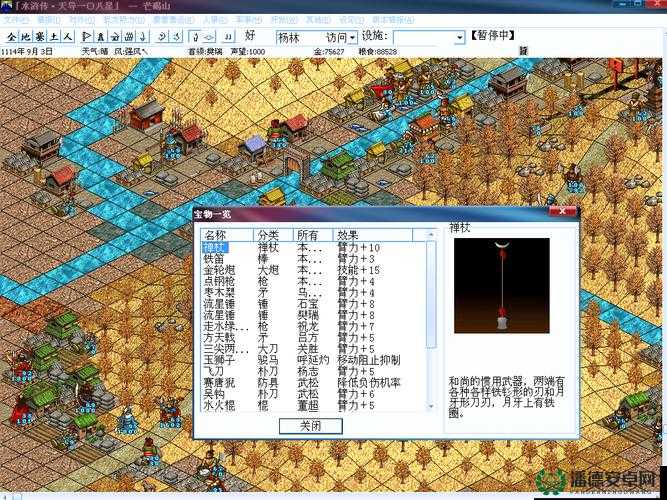Click the 移动阻止抑制 effect cell
Image resolution: width=667 pixels, height=500 pixels.
point(369,360)
